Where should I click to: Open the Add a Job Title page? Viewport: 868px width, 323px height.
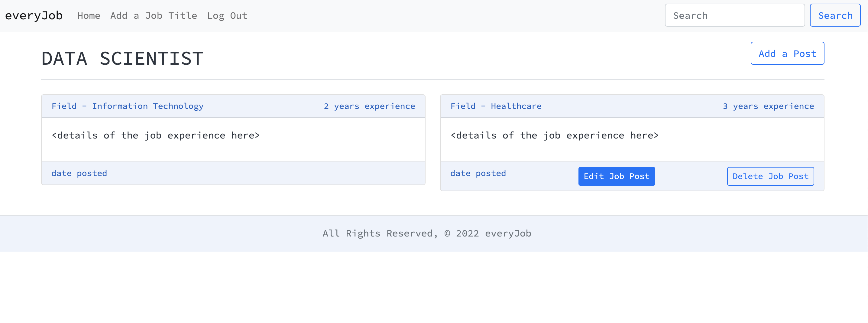[x=154, y=15]
